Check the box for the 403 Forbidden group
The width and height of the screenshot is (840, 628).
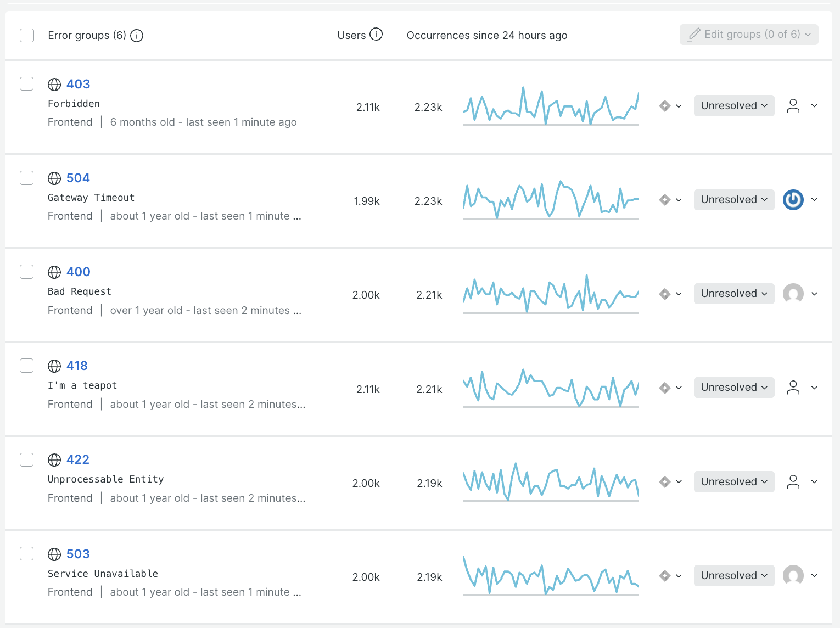[x=27, y=84]
